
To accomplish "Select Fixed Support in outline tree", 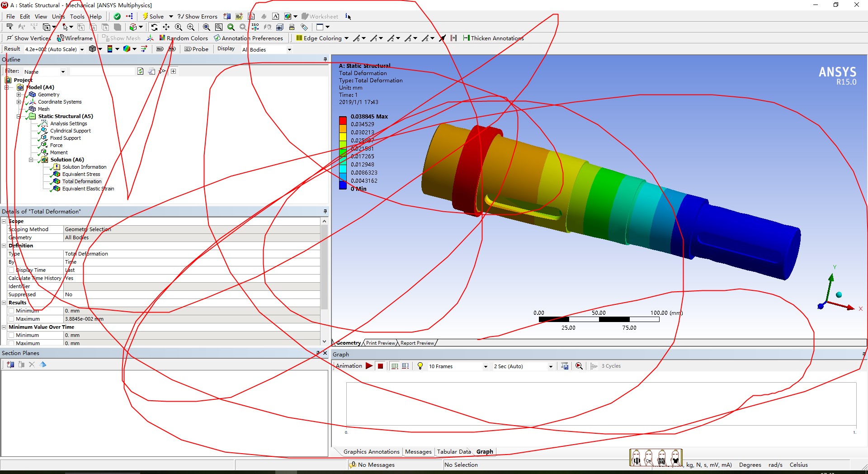I will (65, 138).
